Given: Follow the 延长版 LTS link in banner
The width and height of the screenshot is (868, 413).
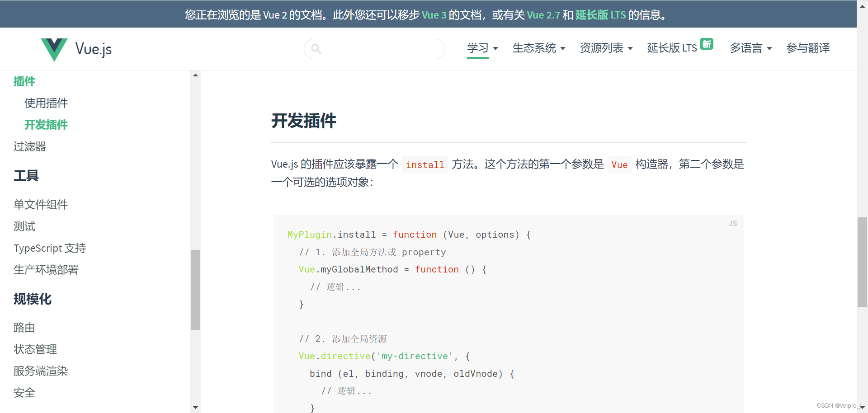Looking at the screenshot, I should click(600, 15).
